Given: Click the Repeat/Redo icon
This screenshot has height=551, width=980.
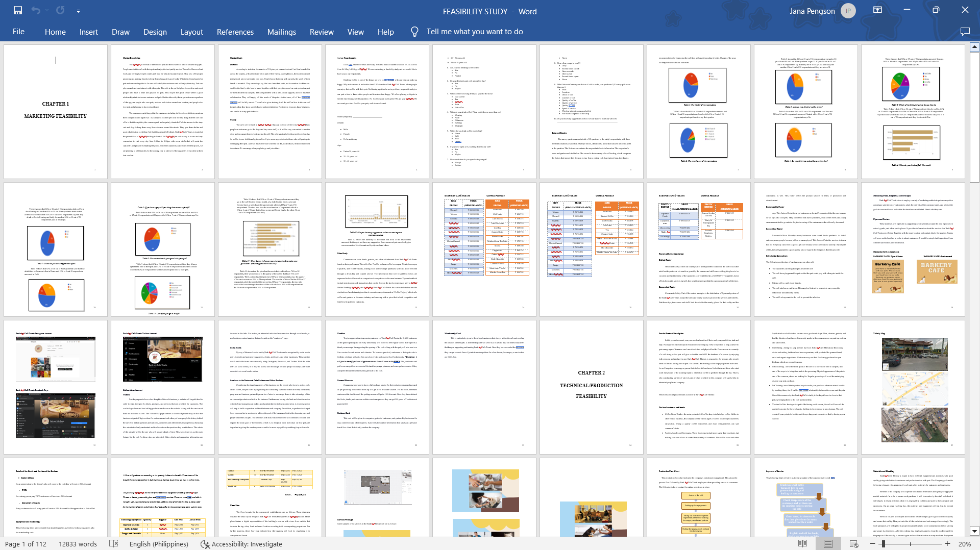Looking at the screenshot, I should click(60, 10).
